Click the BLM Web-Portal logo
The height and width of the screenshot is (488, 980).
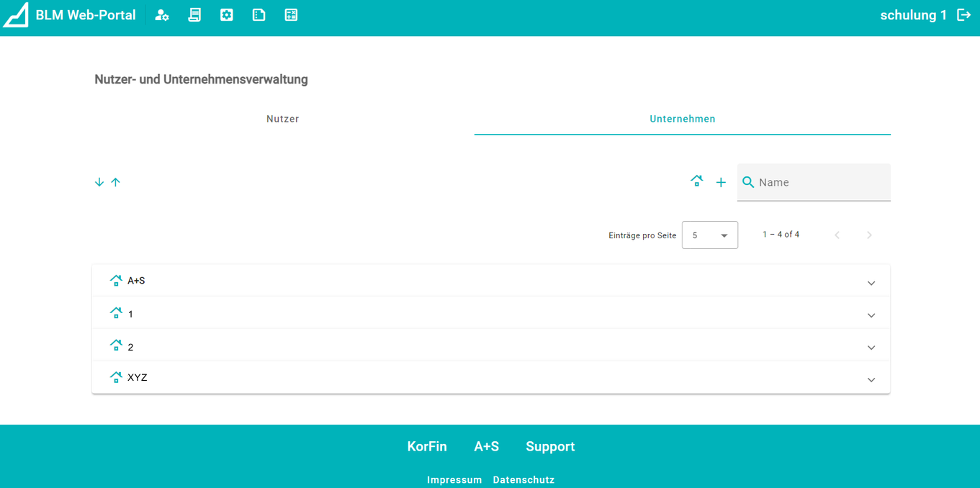16,15
